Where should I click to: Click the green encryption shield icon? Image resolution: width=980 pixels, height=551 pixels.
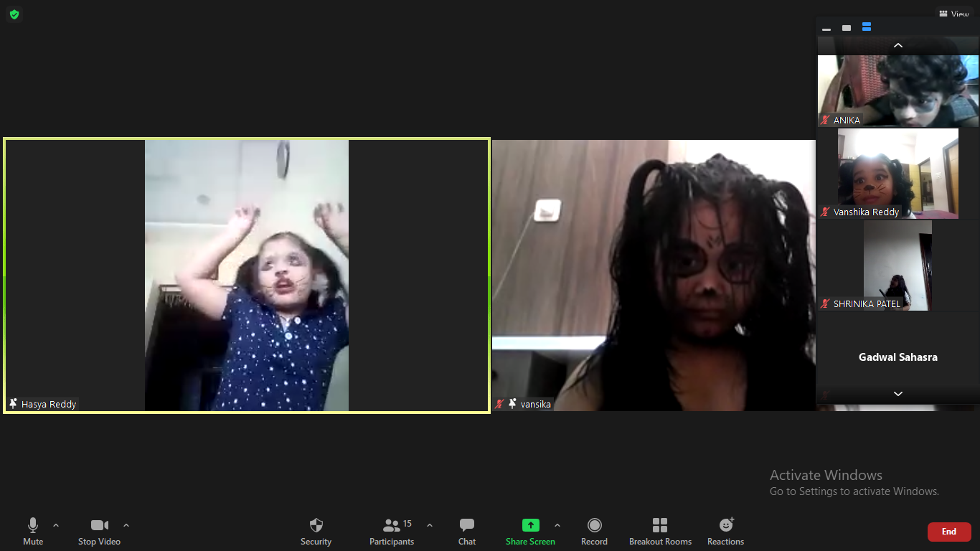click(x=14, y=14)
